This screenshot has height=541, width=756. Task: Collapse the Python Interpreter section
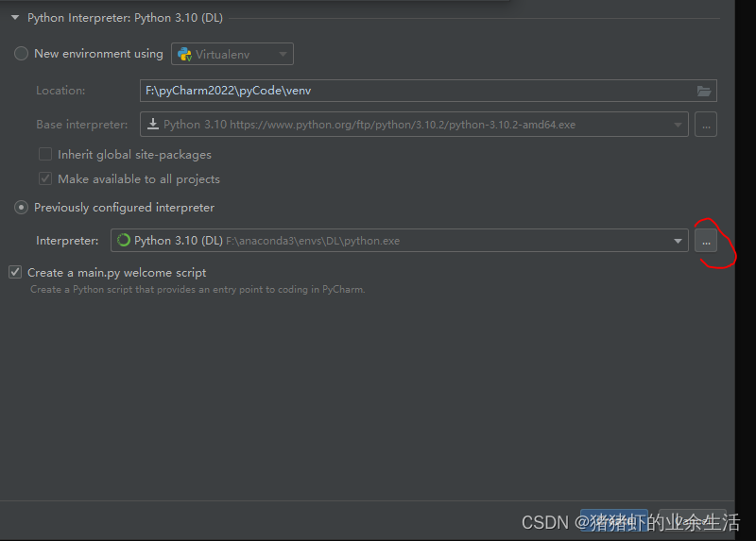point(15,18)
